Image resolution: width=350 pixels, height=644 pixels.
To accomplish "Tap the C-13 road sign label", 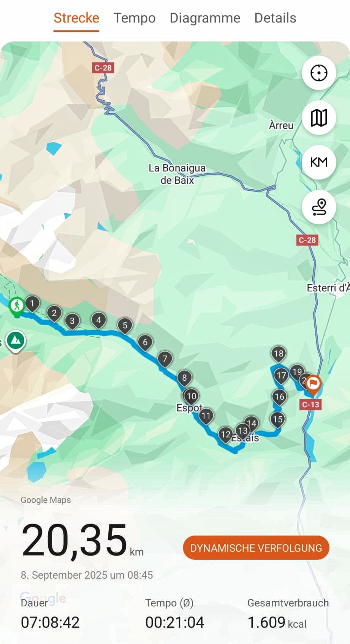I will click(x=310, y=405).
